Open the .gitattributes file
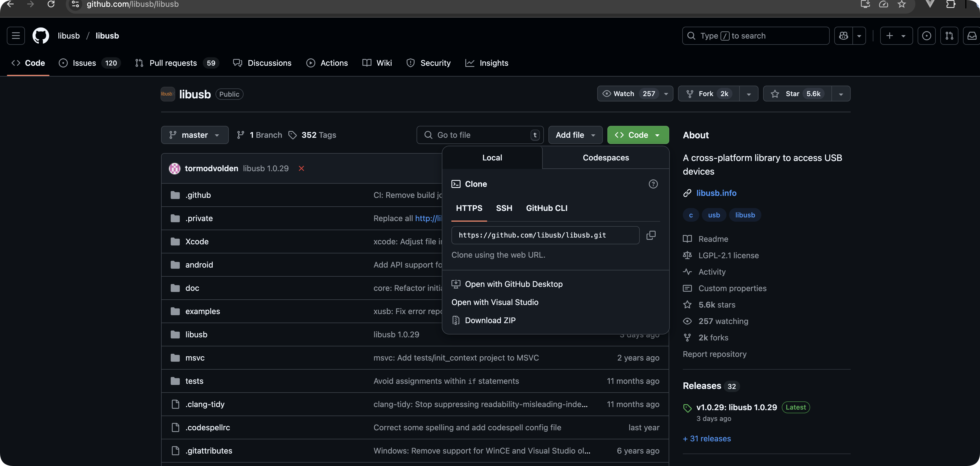Screen dimensions: 980x466 [x=208, y=451]
